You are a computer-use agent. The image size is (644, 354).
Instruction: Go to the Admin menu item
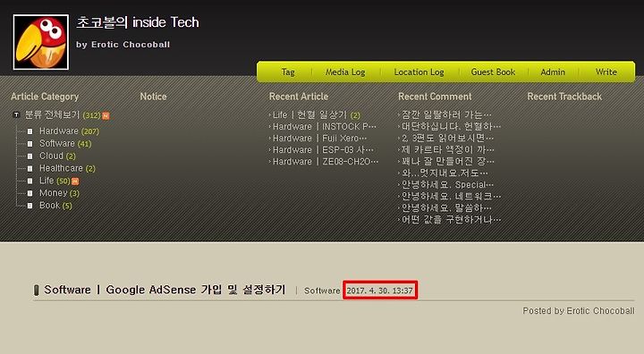[553, 72]
